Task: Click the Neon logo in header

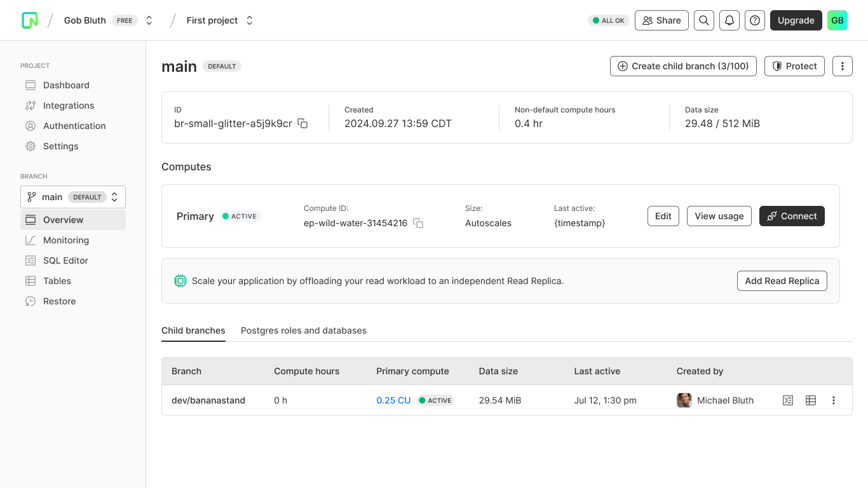Action: tap(30, 20)
